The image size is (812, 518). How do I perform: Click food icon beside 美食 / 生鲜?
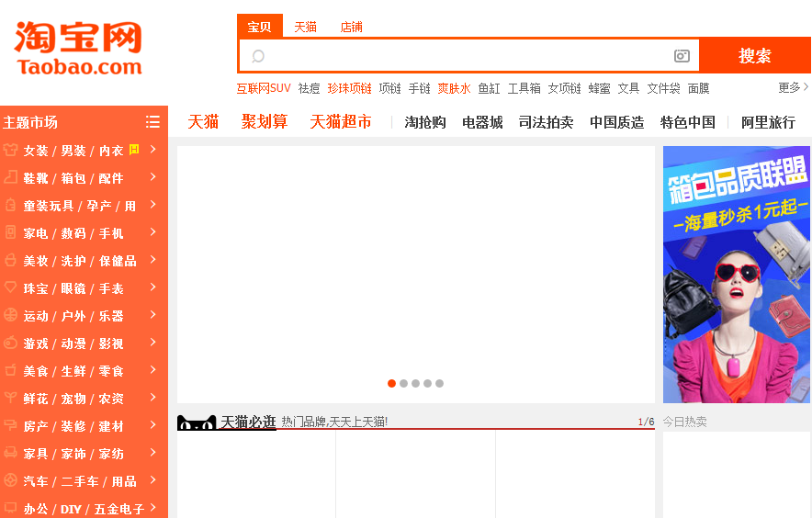pos(10,370)
